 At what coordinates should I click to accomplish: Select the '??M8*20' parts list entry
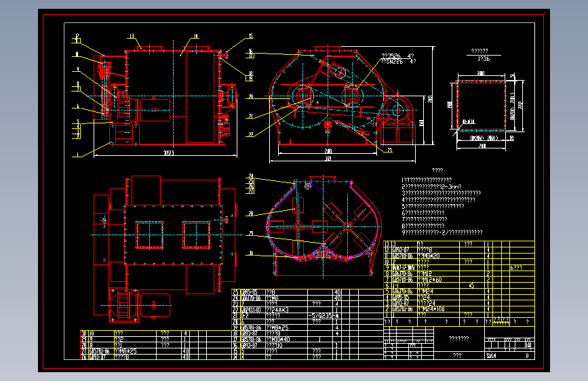(x=429, y=256)
